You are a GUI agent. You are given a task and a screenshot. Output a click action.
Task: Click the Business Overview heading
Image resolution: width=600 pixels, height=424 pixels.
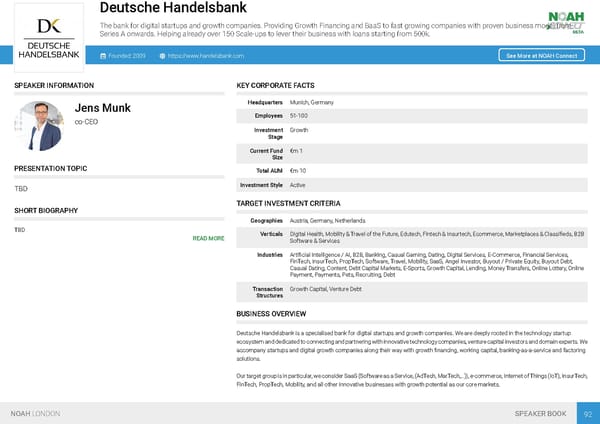click(x=270, y=313)
